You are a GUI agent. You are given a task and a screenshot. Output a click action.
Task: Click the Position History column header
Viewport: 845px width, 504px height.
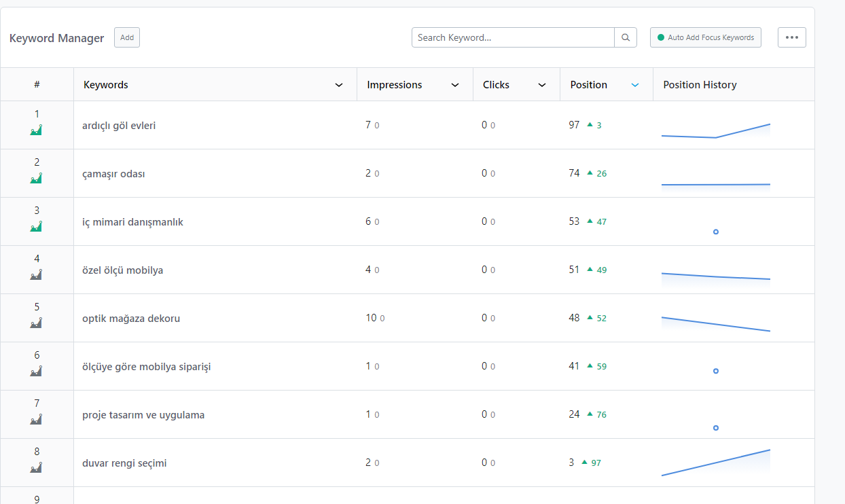click(x=700, y=85)
